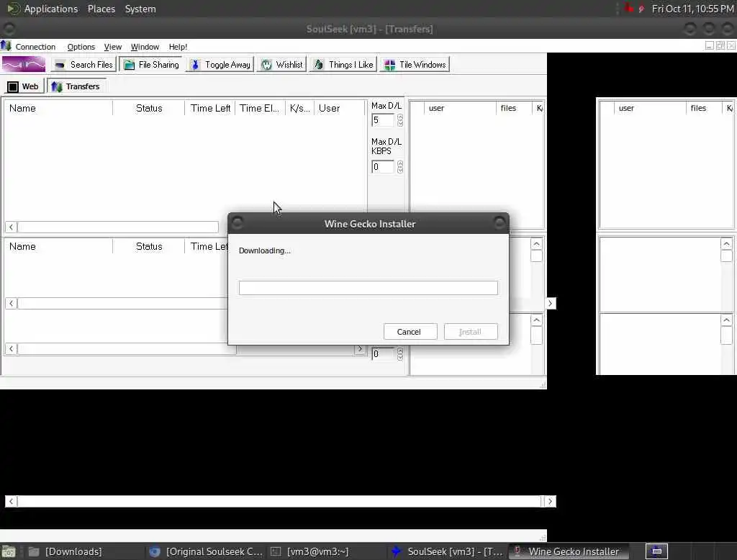Click the purple SoulSeek logo banner

point(24,64)
